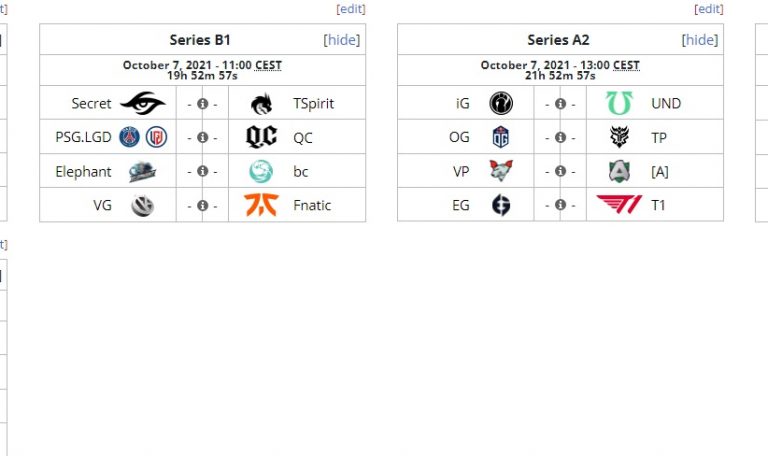Viewport: 768px width, 456px height.
Task: Open VG vs Fnatic match info
Action: 202,206
